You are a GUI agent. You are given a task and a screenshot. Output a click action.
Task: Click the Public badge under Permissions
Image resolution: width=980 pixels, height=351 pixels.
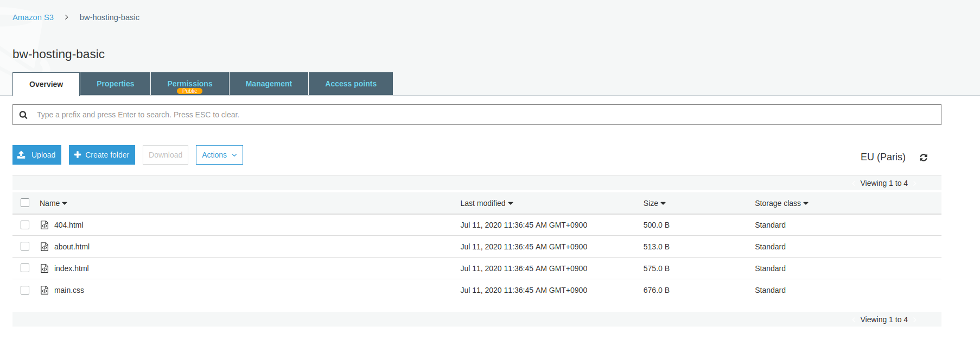coord(189,91)
